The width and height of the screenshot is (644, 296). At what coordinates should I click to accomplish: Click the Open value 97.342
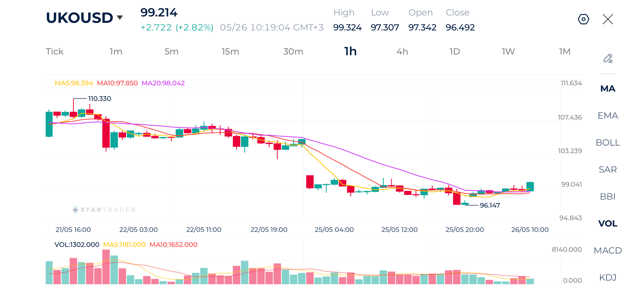[422, 27]
